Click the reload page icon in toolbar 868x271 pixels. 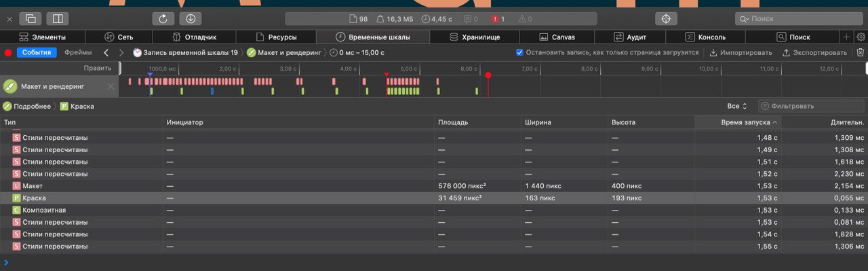(163, 19)
